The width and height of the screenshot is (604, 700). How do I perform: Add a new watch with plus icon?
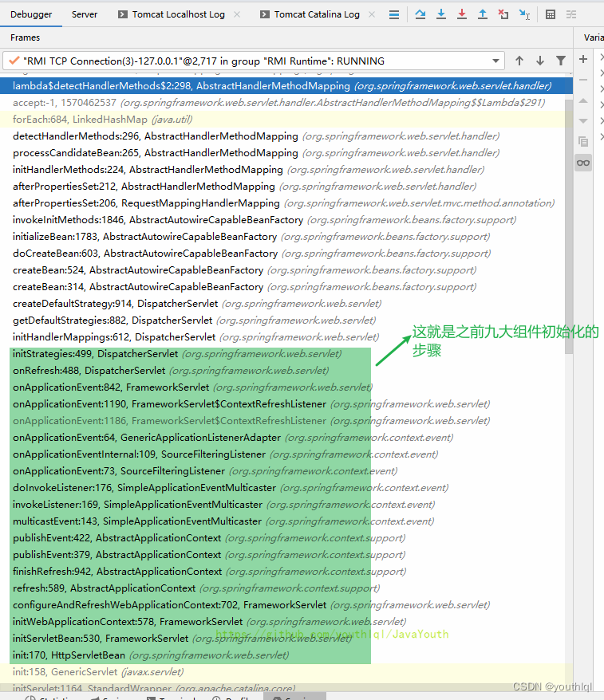pyautogui.click(x=583, y=59)
